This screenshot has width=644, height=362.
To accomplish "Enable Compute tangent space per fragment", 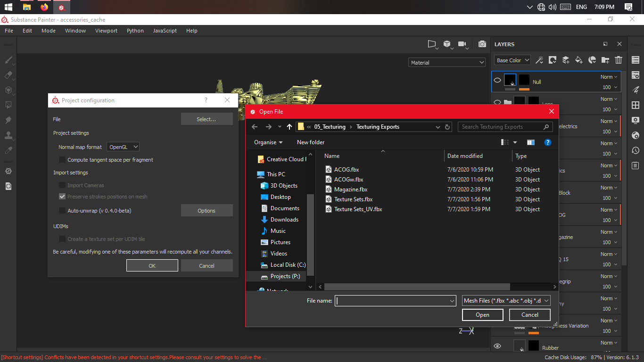I will point(62,160).
